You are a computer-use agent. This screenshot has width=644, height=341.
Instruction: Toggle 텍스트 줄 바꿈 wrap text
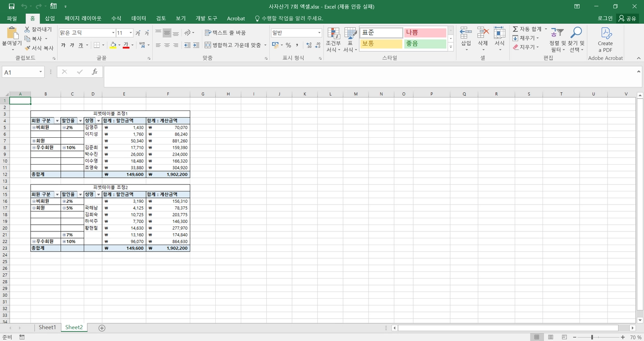pos(225,33)
